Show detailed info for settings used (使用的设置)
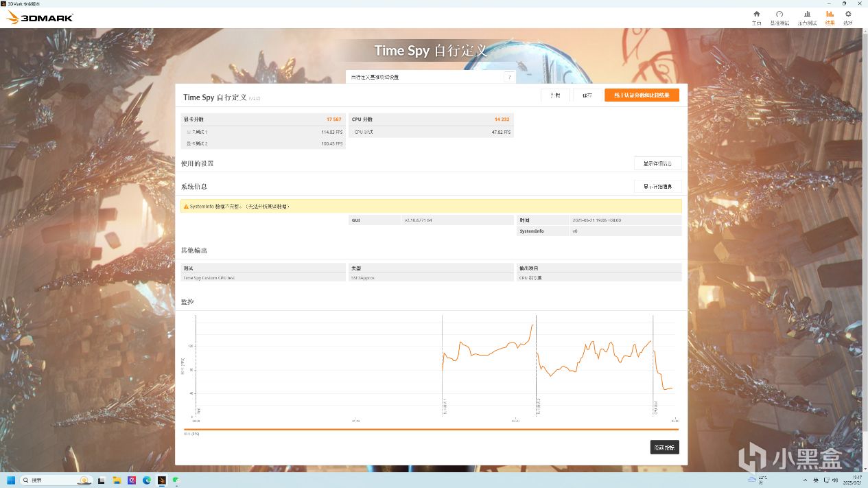868x488 pixels. point(657,163)
